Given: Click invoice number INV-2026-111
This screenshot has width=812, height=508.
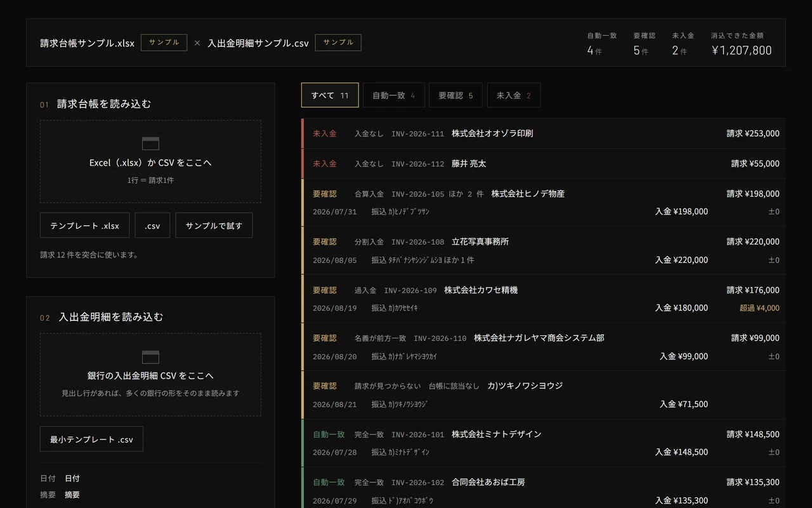Looking at the screenshot, I should pyautogui.click(x=417, y=134).
